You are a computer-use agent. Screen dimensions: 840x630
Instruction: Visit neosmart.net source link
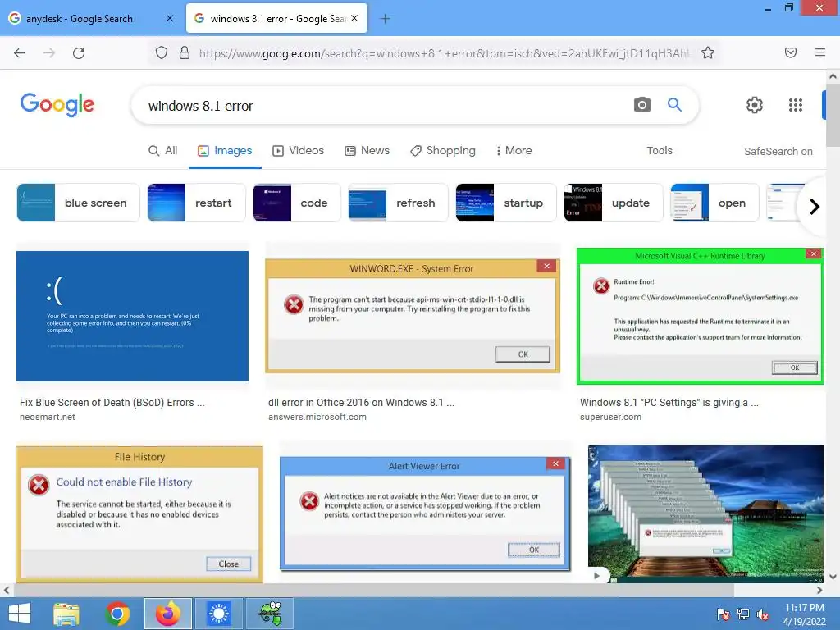point(47,417)
